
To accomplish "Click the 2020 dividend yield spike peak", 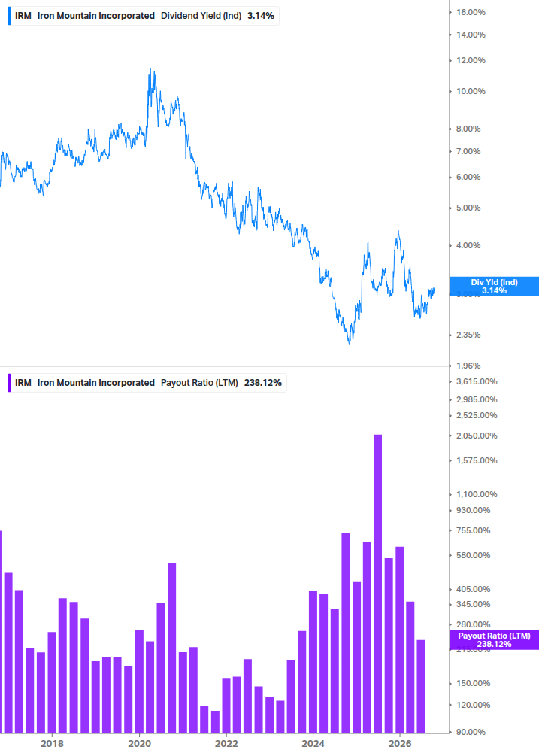I will click(x=150, y=70).
